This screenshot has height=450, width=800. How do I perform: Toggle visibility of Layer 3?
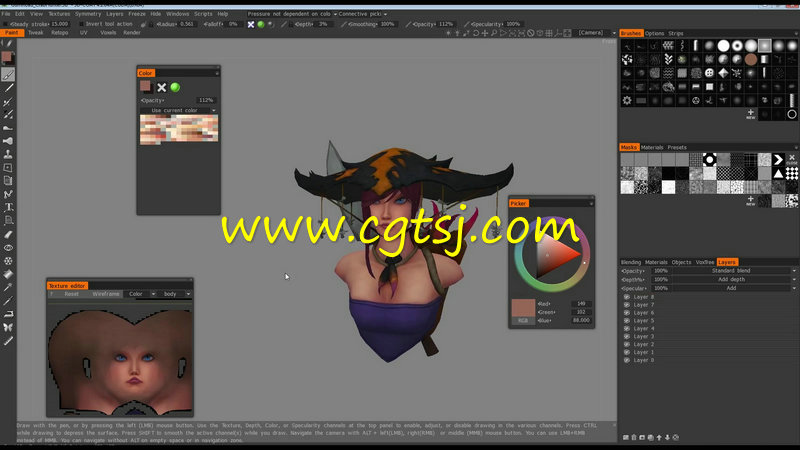click(x=627, y=336)
